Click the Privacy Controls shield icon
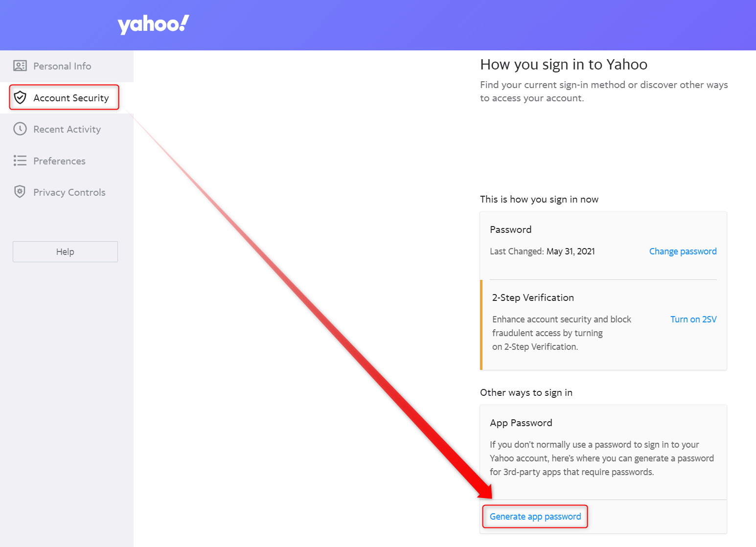This screenshot has height=547, width=756. pyautogui.click(x=20, y=191)
